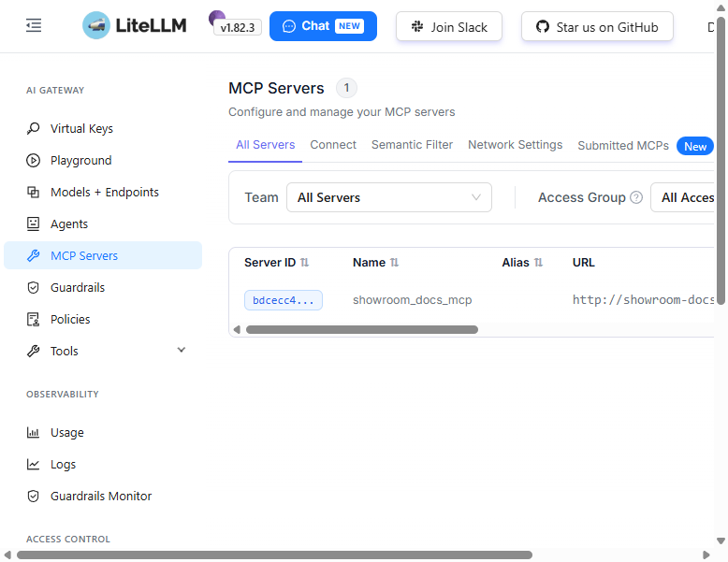Click the Usage bar chart icon
The image size is (728, 562).
(x=33, y=433)
